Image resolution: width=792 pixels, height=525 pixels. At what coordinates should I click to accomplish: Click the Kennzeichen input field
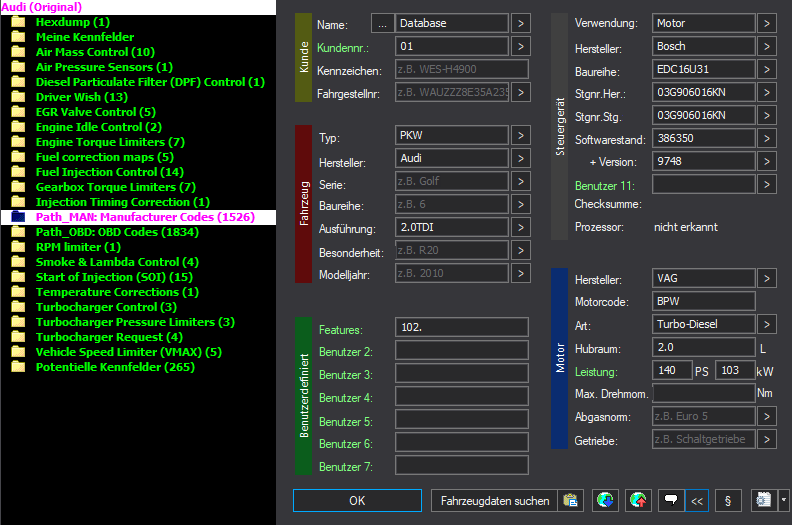tap(462, 69)
